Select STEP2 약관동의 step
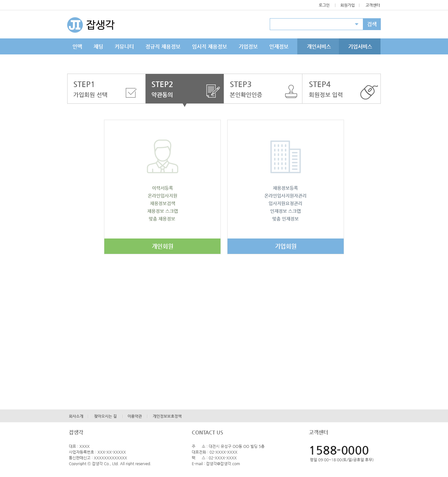The height and width of the screenshot is (477, 448). (185, 89)
